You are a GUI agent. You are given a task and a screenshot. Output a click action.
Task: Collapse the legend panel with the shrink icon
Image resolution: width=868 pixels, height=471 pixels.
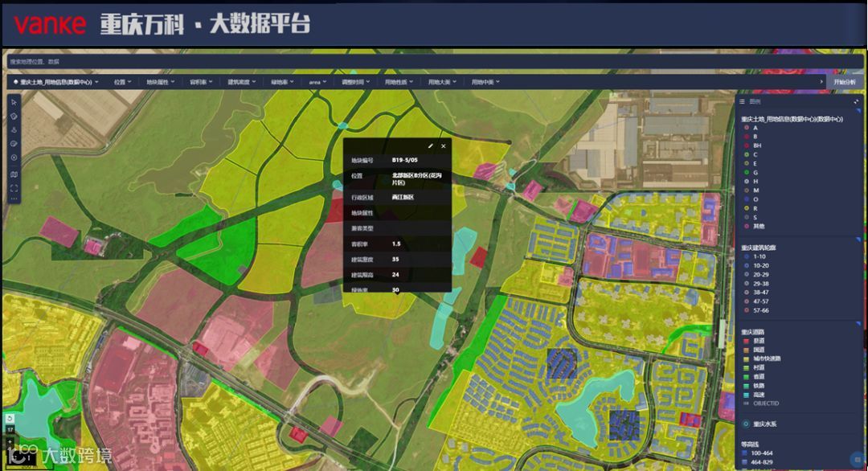[856, 102]
